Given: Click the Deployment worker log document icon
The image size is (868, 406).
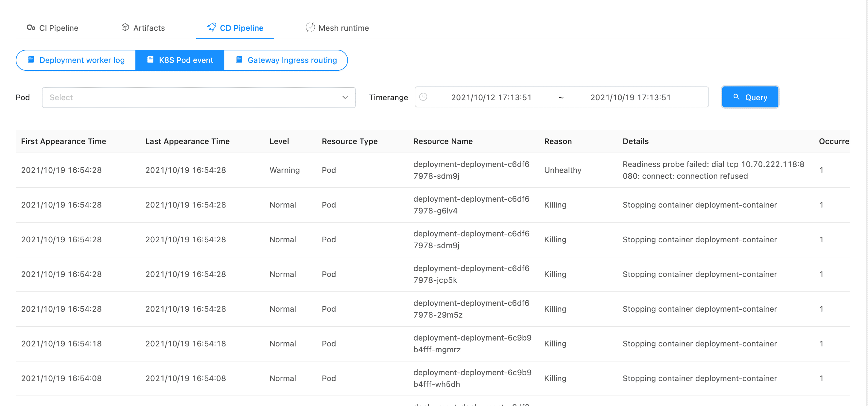Looking at the screenshot, I should pos(31,60).
